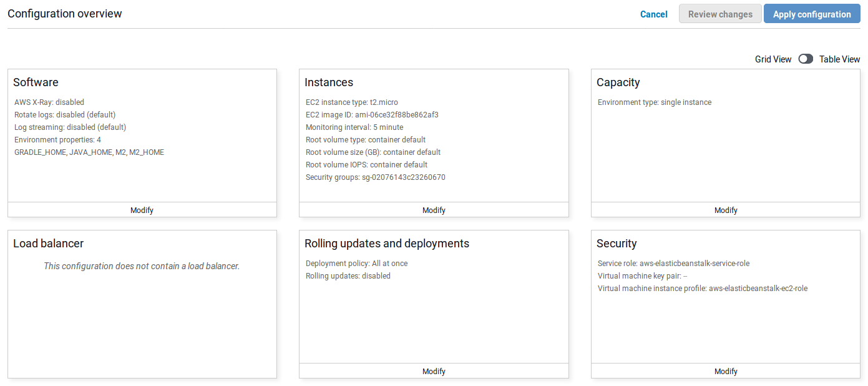868x386 pixels.
Task: Click Rolling updates and deployments heading
Action: [x=387, y=244]
